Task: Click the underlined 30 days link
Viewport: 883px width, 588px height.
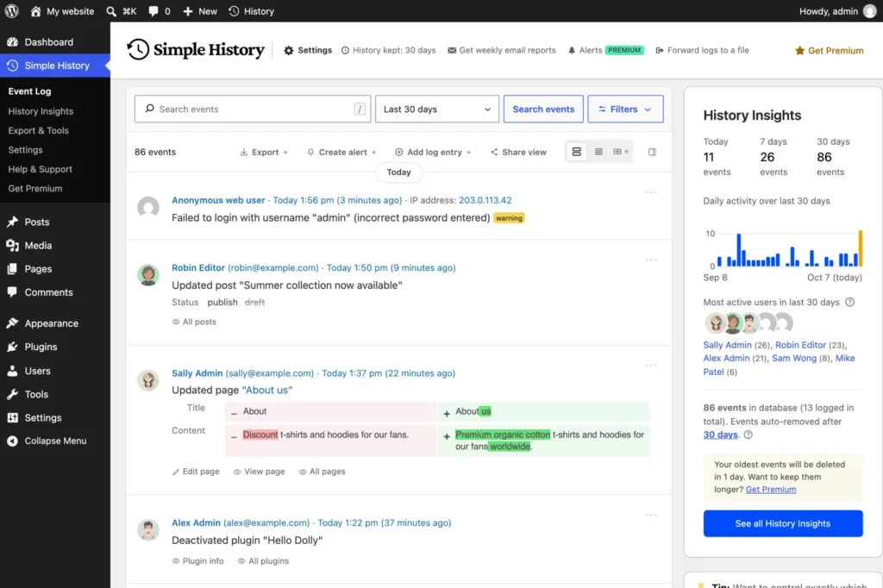Action: (720, 435)
